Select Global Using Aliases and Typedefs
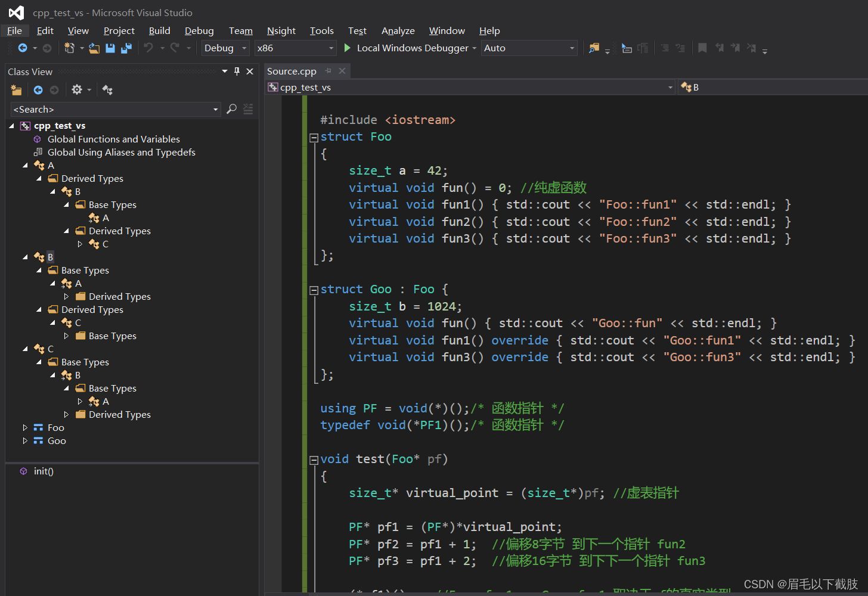Image resolution: width=868 pixels, height=596 pixels. 121,152
